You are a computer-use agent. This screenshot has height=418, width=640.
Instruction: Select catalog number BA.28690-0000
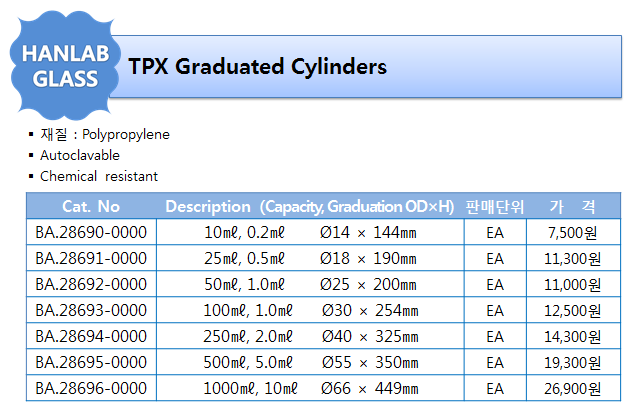point(91,232)
